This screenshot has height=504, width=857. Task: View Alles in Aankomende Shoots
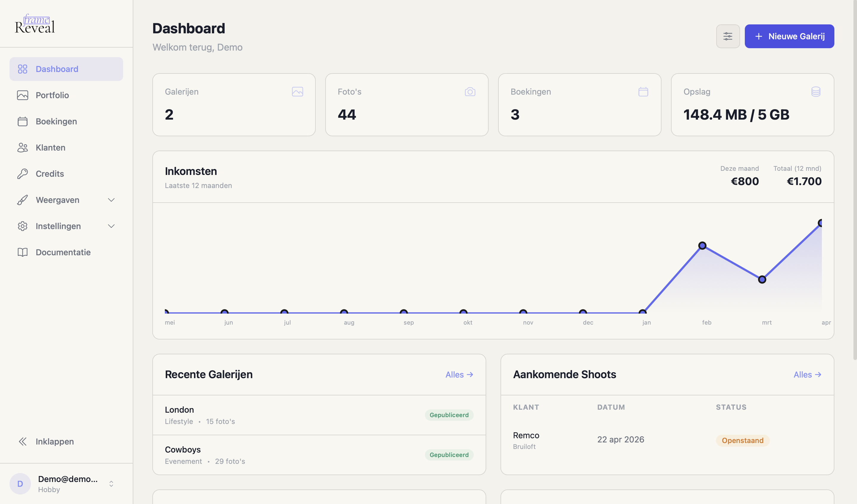(807, 374)
